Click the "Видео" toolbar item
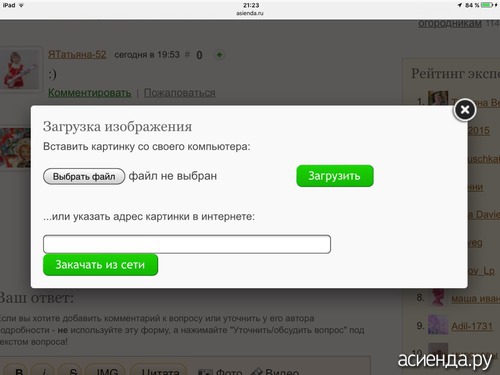500x375 pixels. [x=274, y=371]
